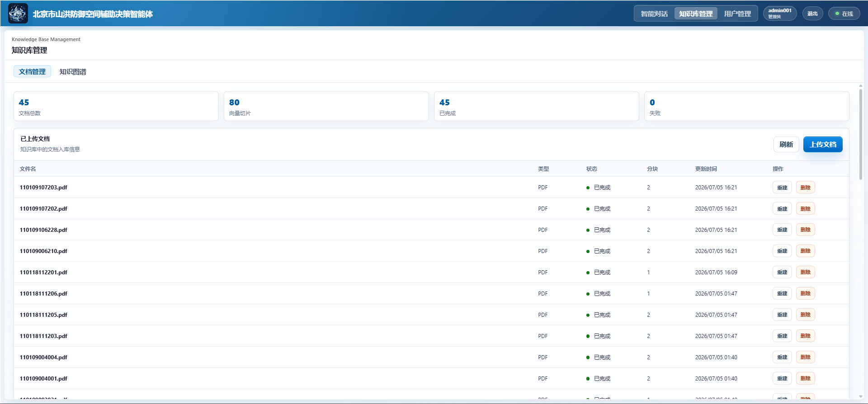Screen dimensions: 868x404
Task: Click the 刷新 refresh button
Action: click(x=786, y=144)
